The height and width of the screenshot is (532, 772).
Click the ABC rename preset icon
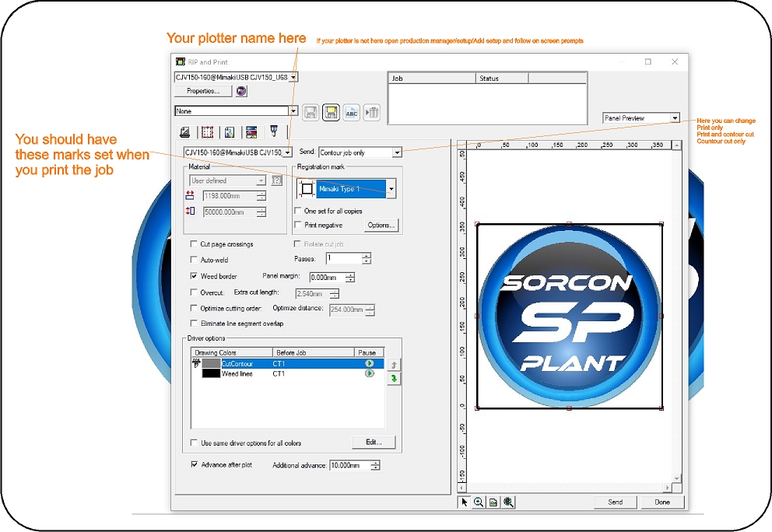351,113
